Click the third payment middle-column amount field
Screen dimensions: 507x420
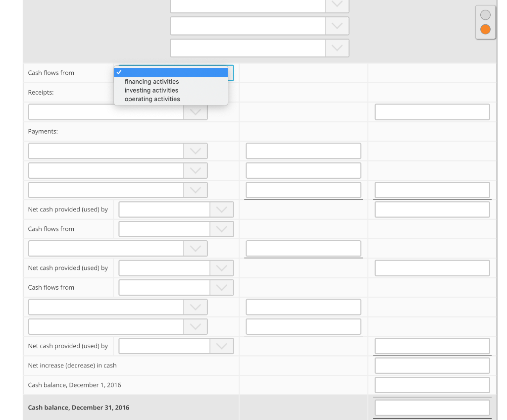click(304, 190)
